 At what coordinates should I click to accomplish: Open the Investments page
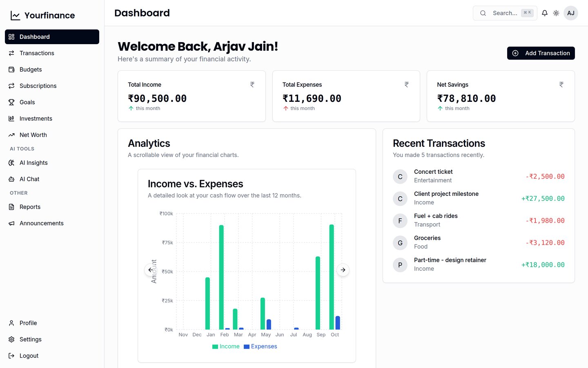tap(52, 119)
